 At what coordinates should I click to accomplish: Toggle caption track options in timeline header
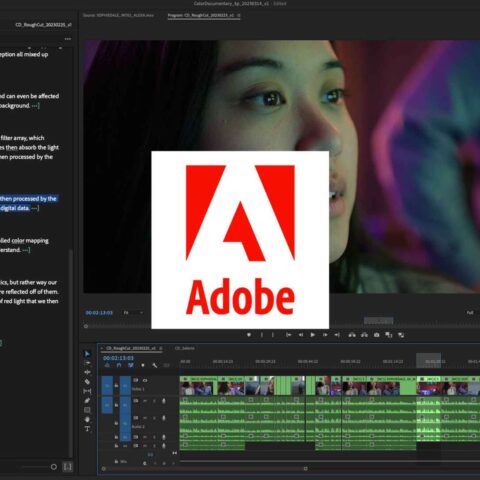point(166,365)
